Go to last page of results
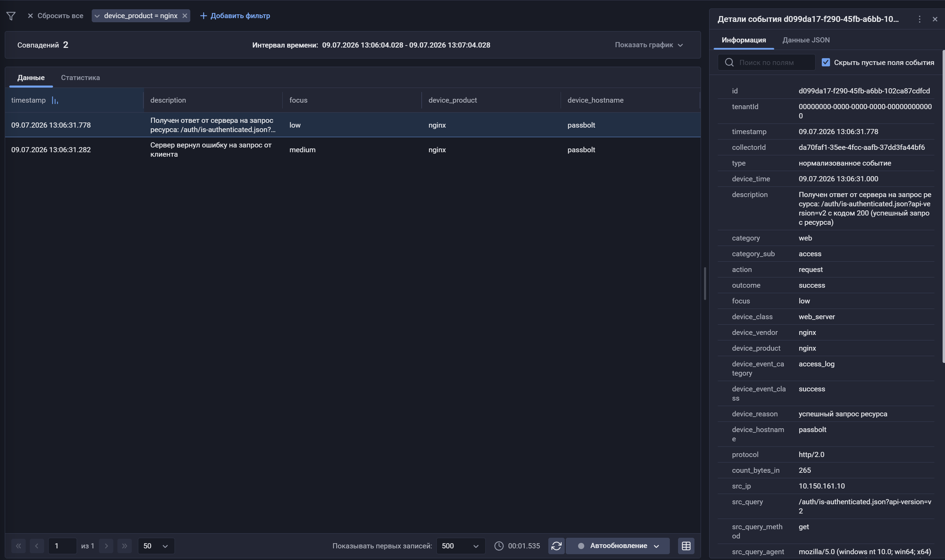The height and width of the screenshot is (560, 945). pyautogui.click(x=124, y=546)
